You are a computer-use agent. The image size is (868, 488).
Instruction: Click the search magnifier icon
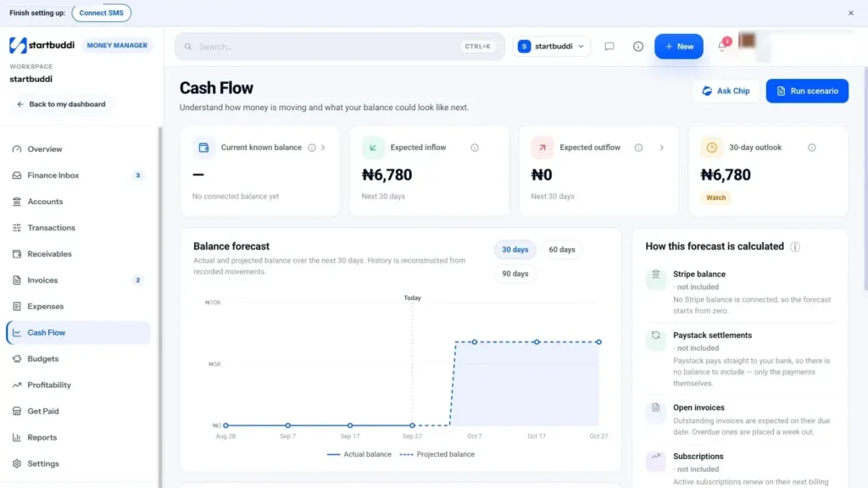188,47
